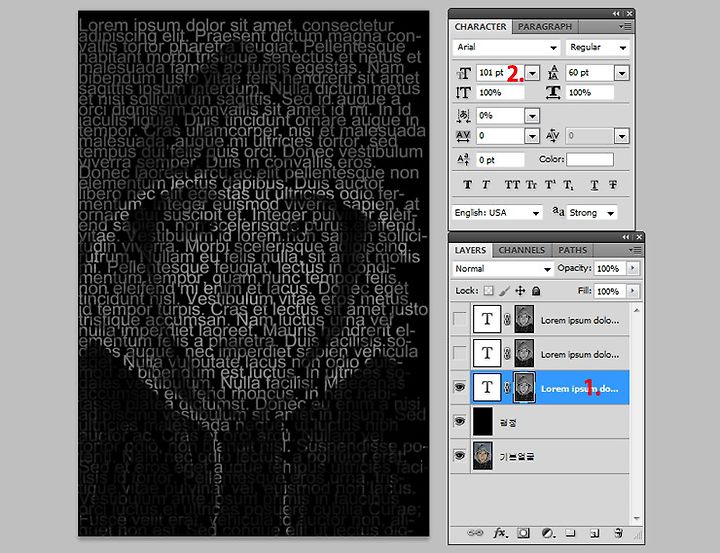Open the text Color swatch picker

point(590,159)
